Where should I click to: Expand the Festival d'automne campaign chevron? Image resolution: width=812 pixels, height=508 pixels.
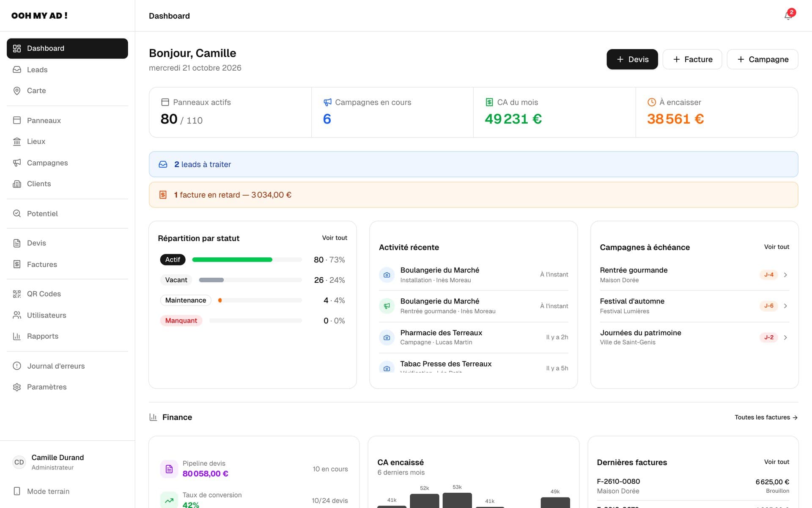(785, 306)
